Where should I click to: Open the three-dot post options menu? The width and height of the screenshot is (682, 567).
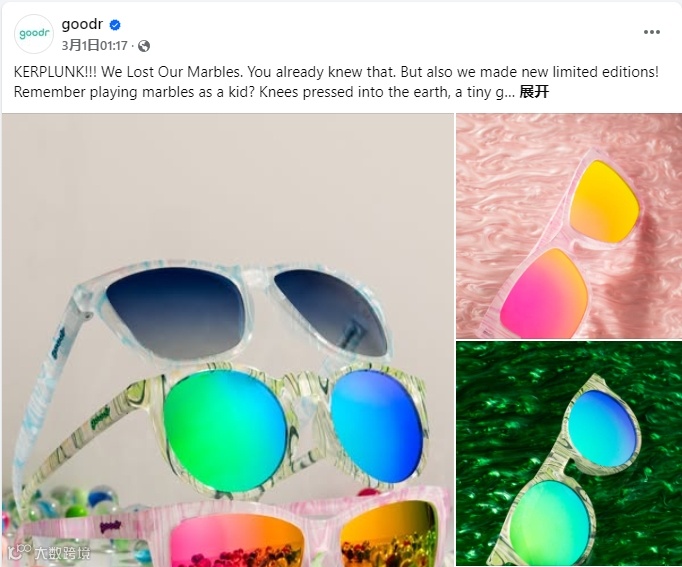(x=652, y=32)
